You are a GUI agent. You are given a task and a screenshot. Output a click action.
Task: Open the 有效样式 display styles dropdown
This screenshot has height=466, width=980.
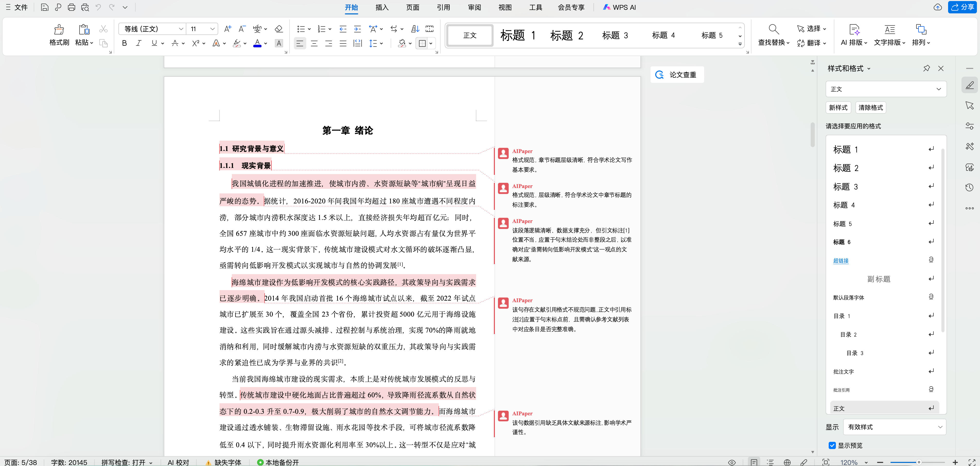click(x=895, y=427)
